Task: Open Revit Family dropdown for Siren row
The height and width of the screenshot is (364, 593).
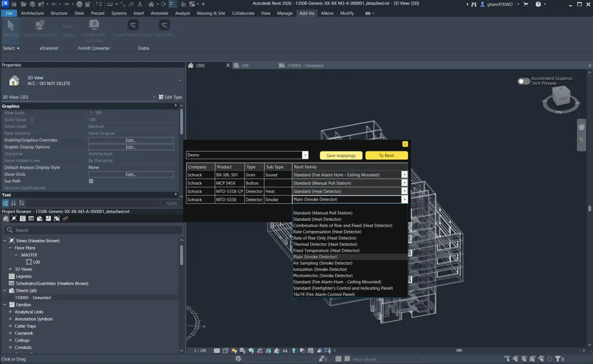Action: coord(404,175)
